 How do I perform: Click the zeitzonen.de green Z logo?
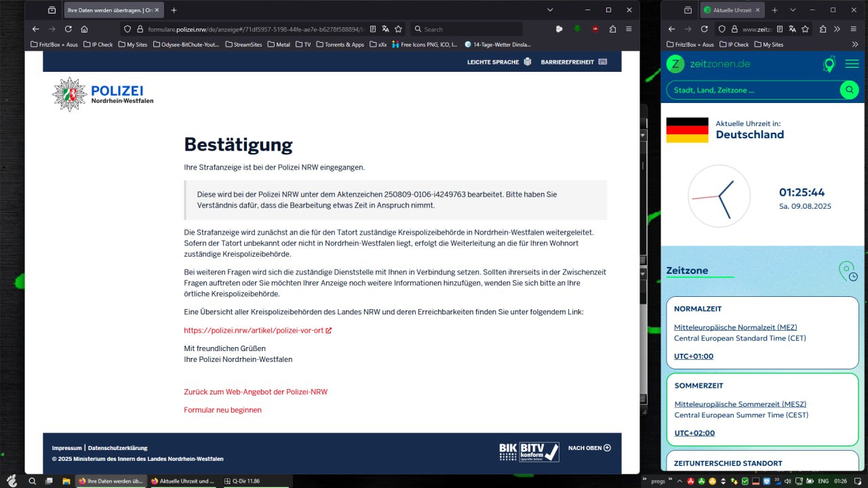675,64
